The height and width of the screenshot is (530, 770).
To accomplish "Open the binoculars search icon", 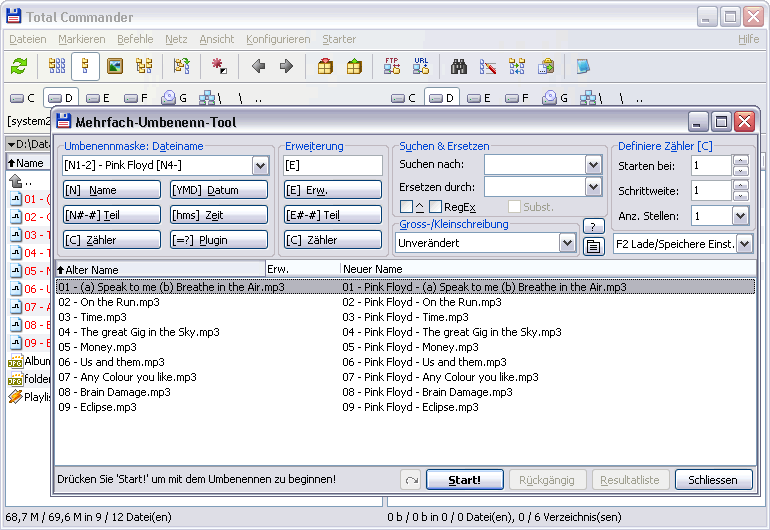I will click(x=459, y=66).
